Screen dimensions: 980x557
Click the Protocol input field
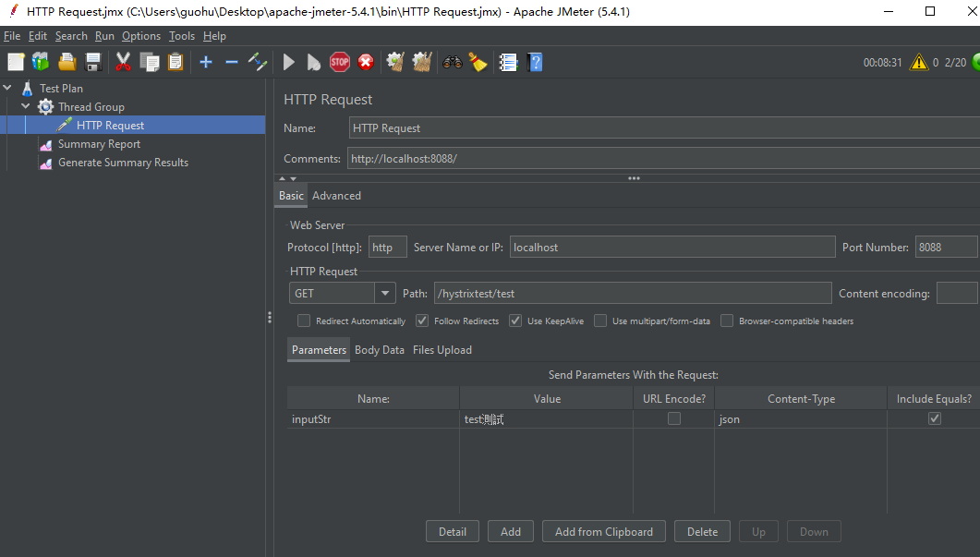click(388, 247)
